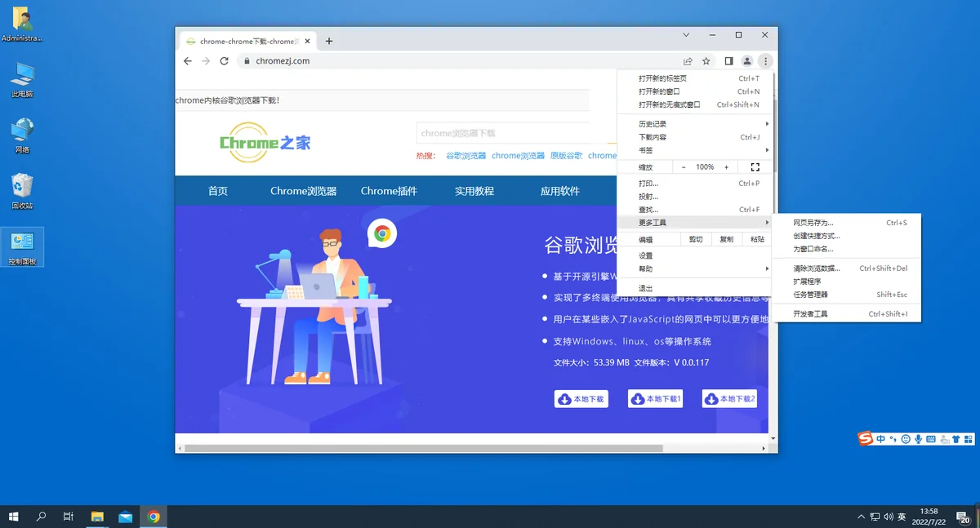Go back with the browser back arrow
Image resolution: width=980 pixels, height=528 pixels.
coord(188,61)
